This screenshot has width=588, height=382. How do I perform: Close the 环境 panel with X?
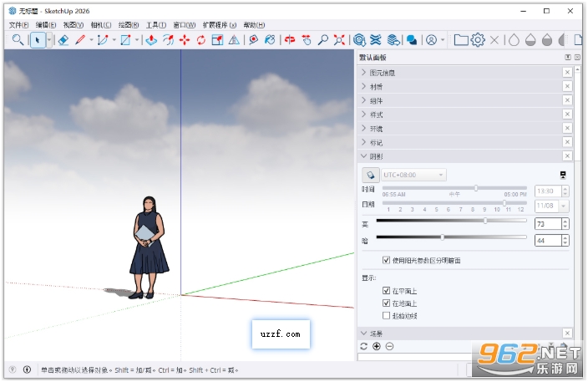pyautogui.click(x=567, y=129)
